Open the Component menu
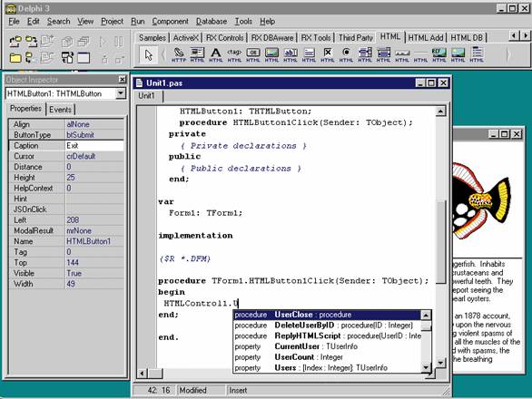The height and width of the screenshot is (399, 532). click(170, 22)
